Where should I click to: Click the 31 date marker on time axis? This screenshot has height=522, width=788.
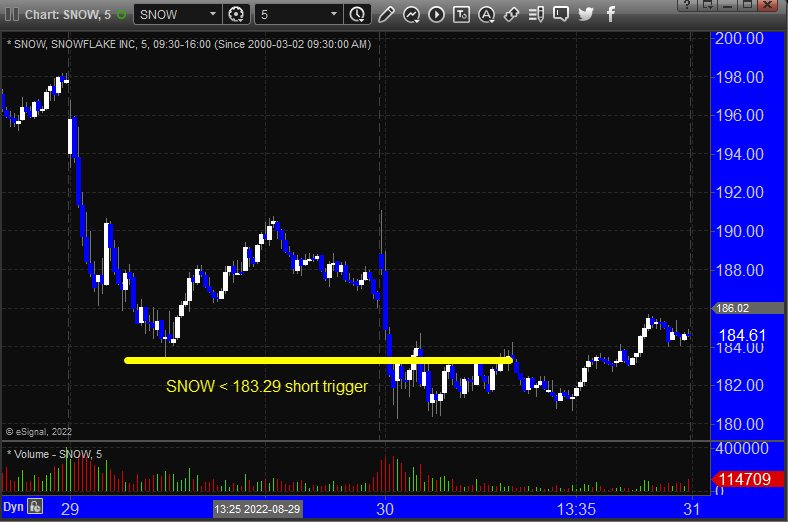point(692,509)
